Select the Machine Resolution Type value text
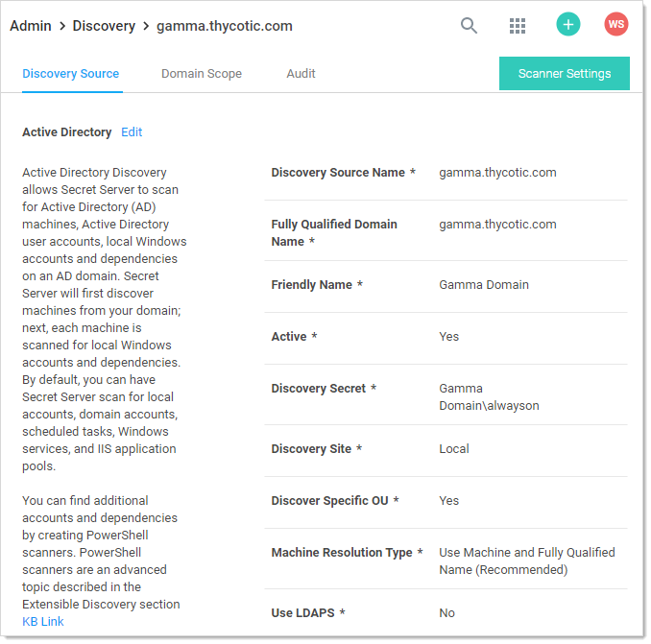This screenshot has width=651, height=644. [526, 561]
